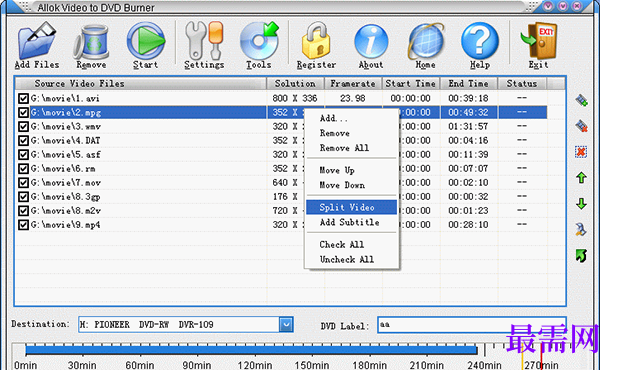
Task: Click the remove video side icon
Action: [x=581, y=126]
